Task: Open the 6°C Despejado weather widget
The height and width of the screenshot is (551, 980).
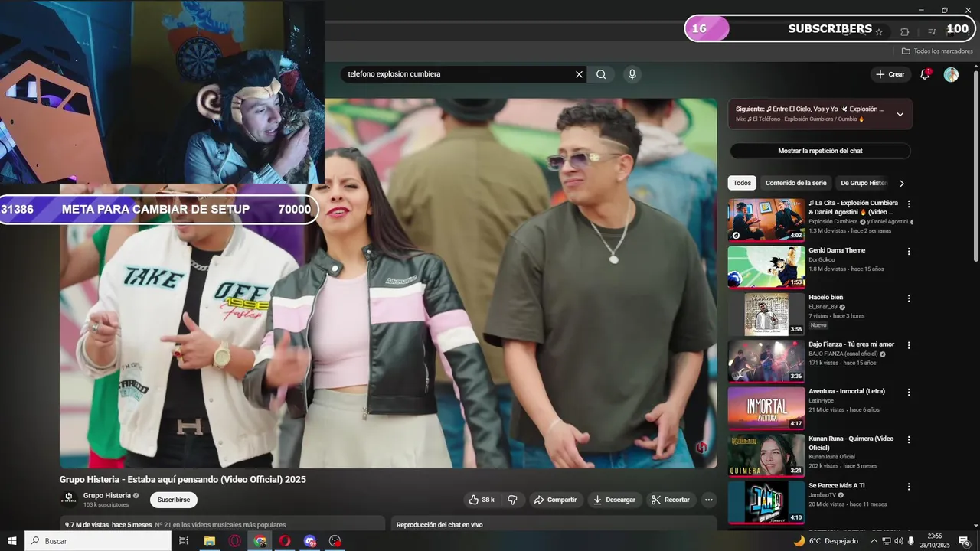Action: tap(826, 541)
